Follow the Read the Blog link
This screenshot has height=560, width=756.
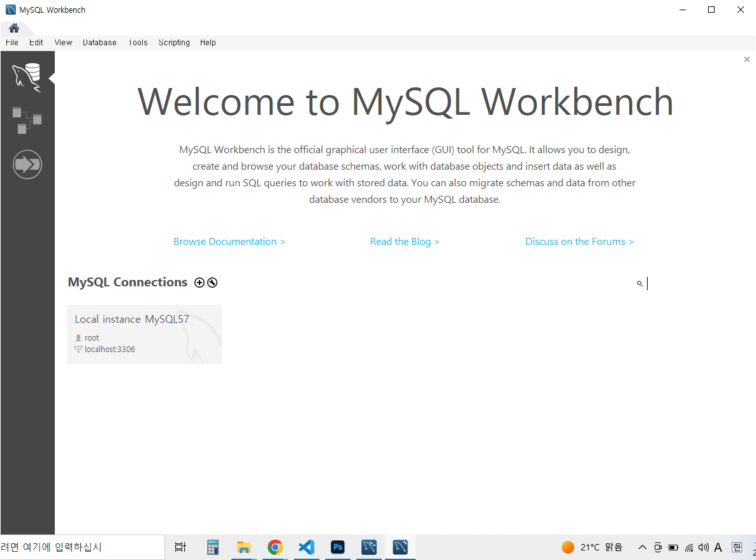click(x=405, y=242)
